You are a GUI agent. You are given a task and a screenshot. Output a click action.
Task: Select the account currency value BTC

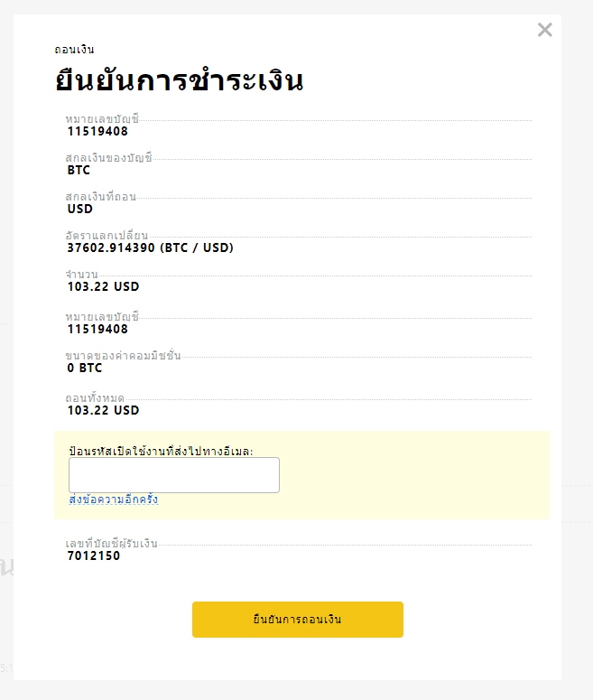pyautogui.click(x=79, y=170)
